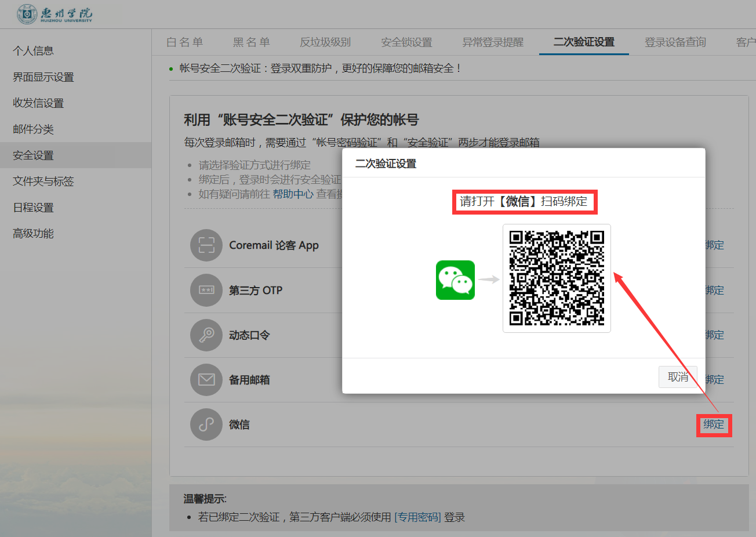Click the 动态口令 label
Screen dimensions: 756x537
(x=249, y=335)
